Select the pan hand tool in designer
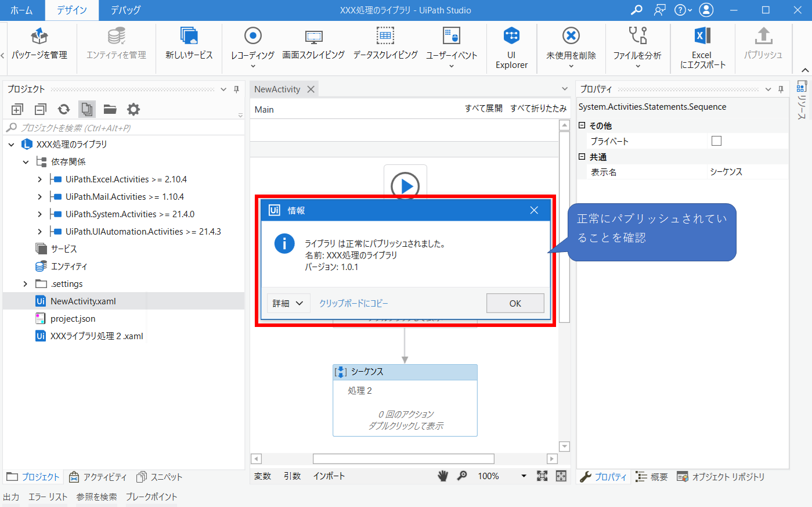 (x=443, y=476)
